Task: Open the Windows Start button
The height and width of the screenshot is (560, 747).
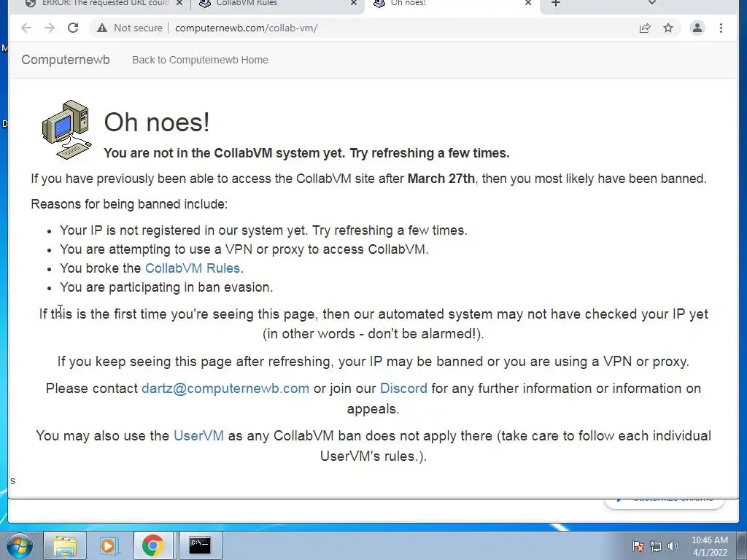Action: tap(20, 545)
